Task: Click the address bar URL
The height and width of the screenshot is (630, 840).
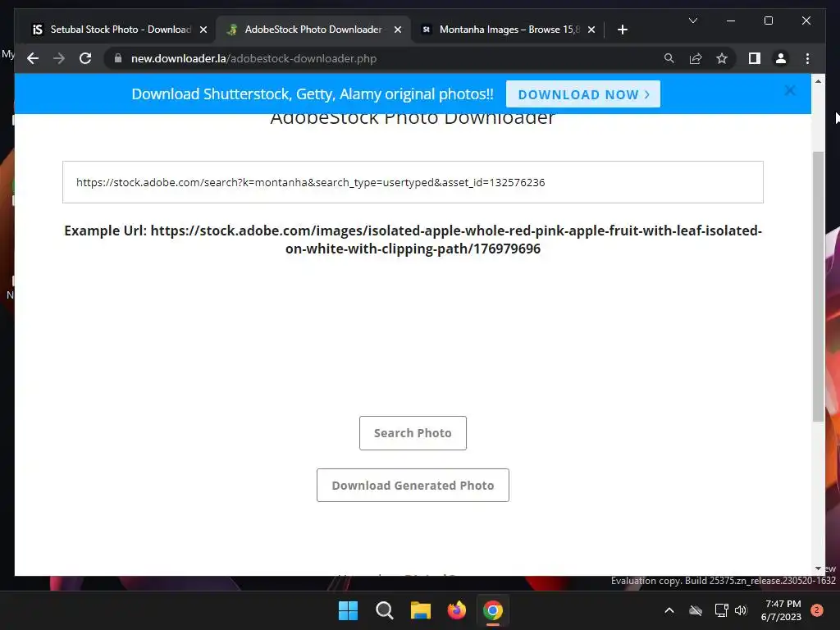Action: [253, 58]
